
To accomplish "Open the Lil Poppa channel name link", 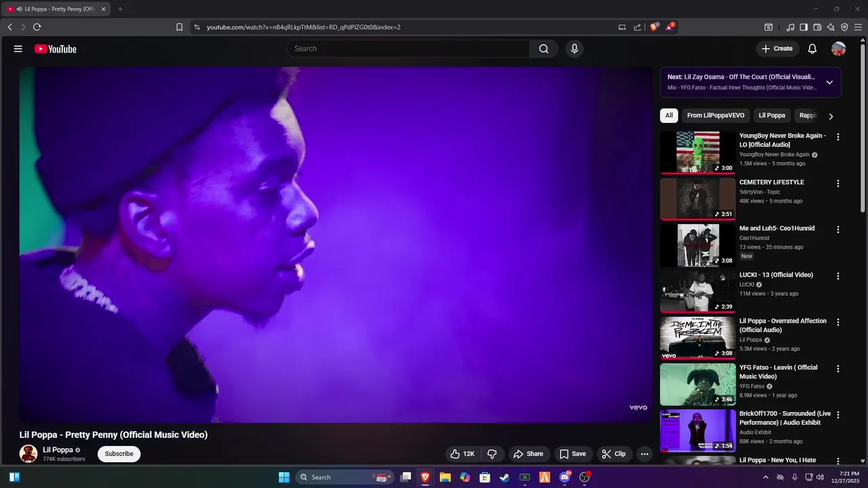I will coord(58,450).
